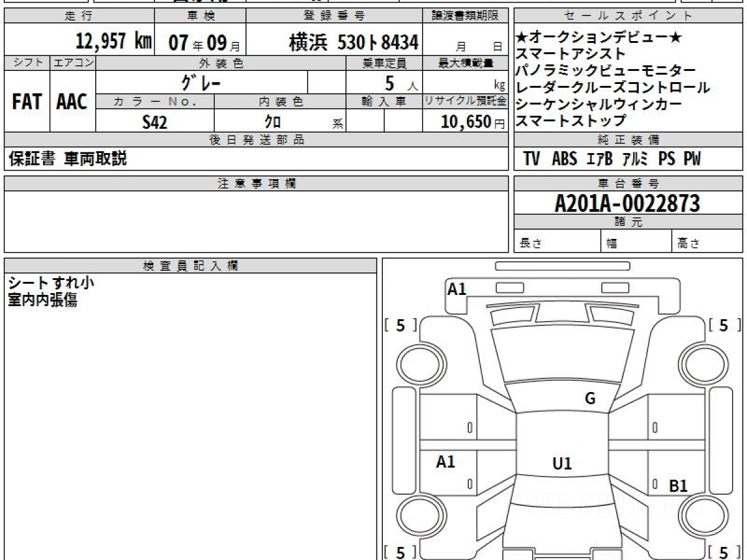
Task: Click the 外装色 header
Action: point(221,63)
